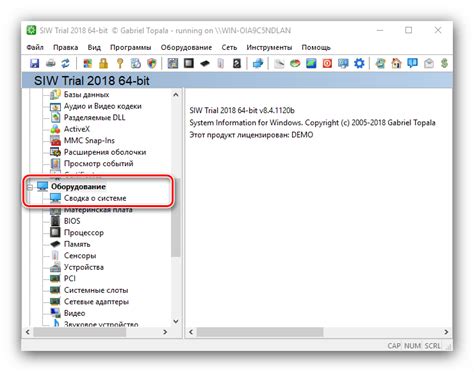Click tree panel horizontal scroll right arrow
474x372 pixels.
coord(165,332)
